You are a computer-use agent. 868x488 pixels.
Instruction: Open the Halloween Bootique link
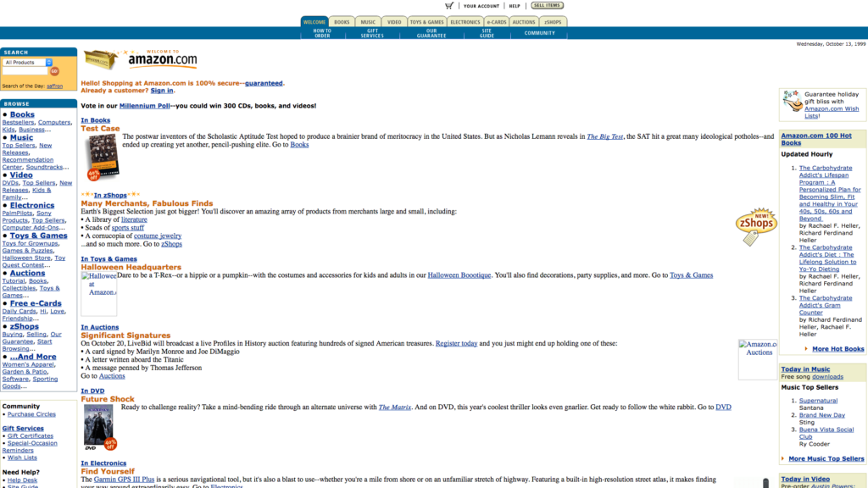[459, 275]
